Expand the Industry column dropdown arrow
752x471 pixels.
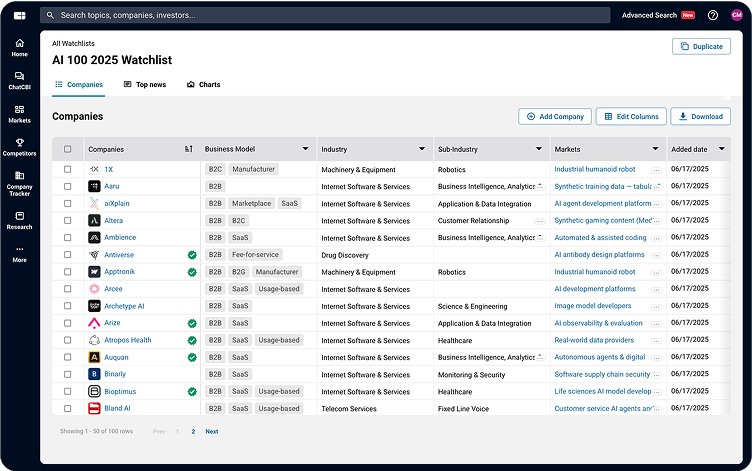coord(422,149)
